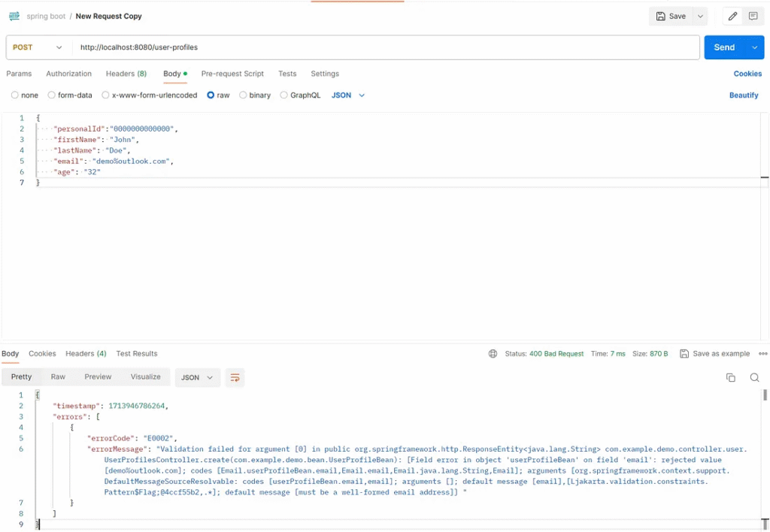Click the HTTP request icon beside spring boot
The height and width of the screenshot is (532, 770).
click(14, 17)
